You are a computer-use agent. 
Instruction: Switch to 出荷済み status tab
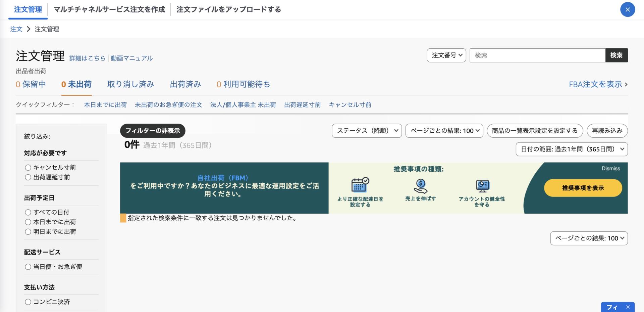point(185,84)
